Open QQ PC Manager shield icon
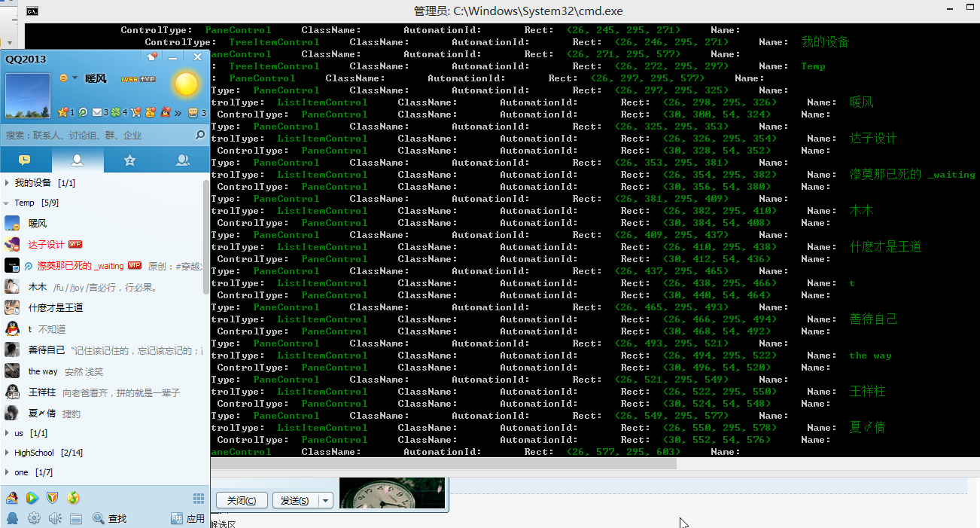The width and height of the screenshot is (980, 528). [x=52, y=498]
